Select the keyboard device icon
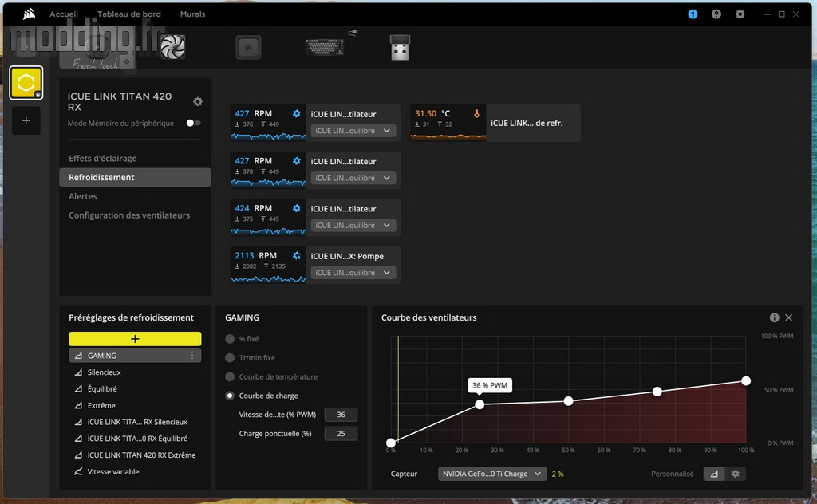 (x=325, y=47)
